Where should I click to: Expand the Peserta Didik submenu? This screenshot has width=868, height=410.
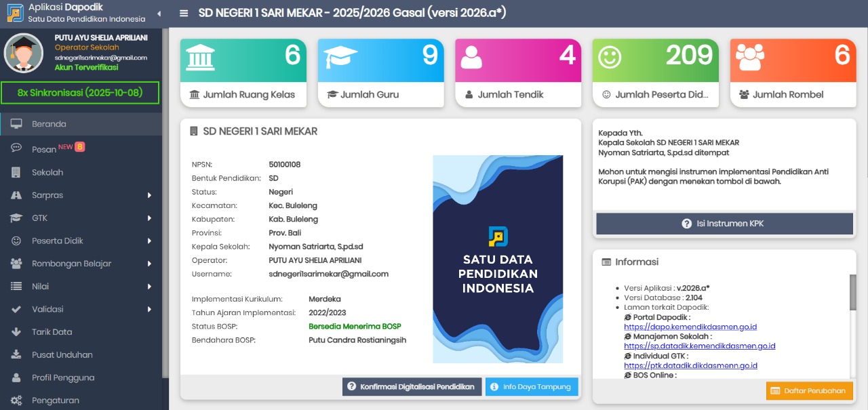pyautogui.click(x=149, y=241)
